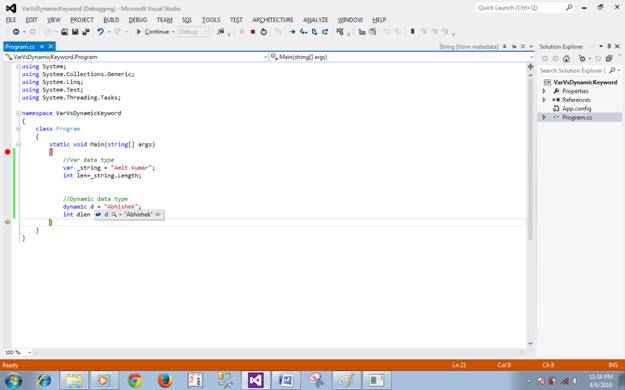Click the Navigate Backward toolbar icon

pyautogui.click(x=16, y=32)
